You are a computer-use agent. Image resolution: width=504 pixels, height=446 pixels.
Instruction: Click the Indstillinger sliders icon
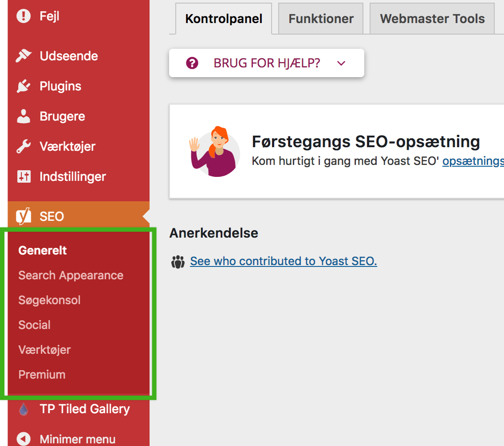pos(24,176)
